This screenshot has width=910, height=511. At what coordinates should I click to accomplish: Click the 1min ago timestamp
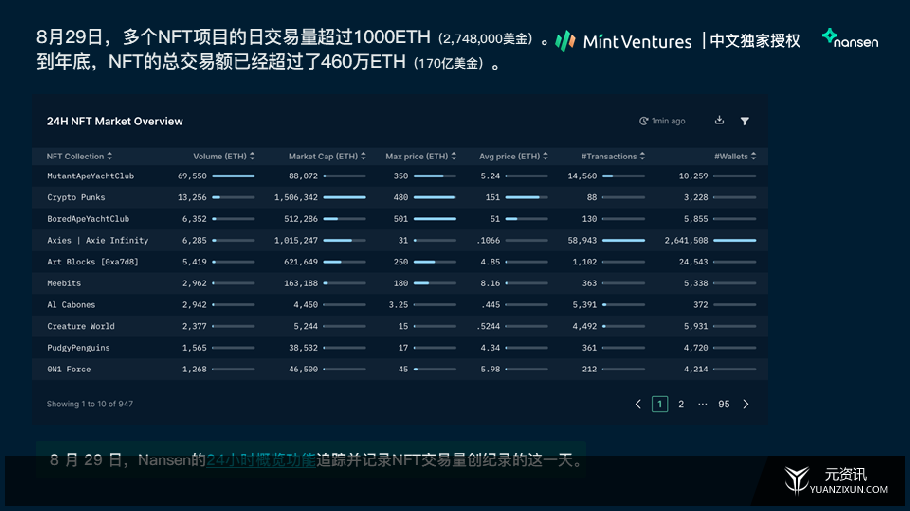(x=669, y=121)
